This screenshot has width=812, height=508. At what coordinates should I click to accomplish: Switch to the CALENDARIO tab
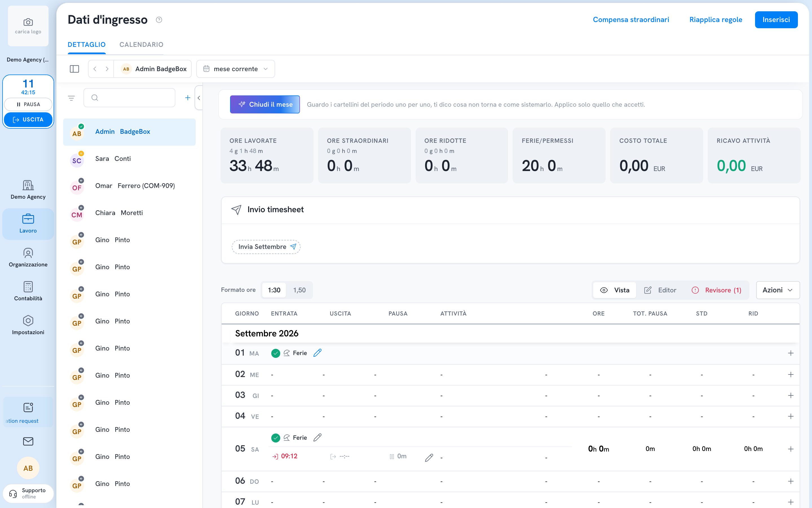click(141, 45)
